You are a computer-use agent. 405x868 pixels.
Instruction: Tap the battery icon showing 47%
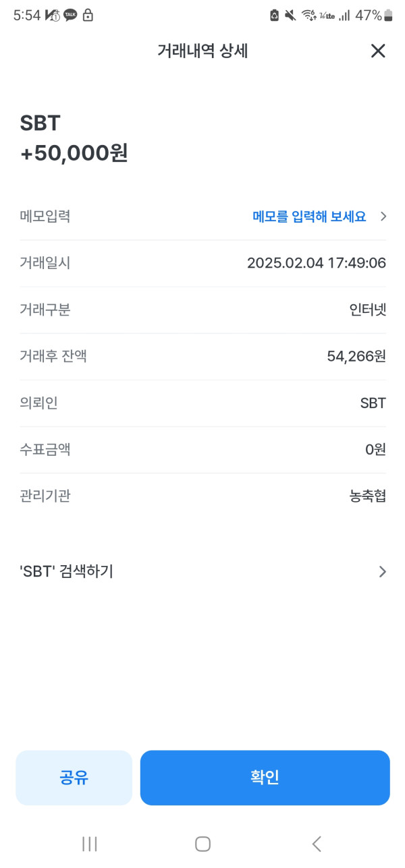click(388, 16)
